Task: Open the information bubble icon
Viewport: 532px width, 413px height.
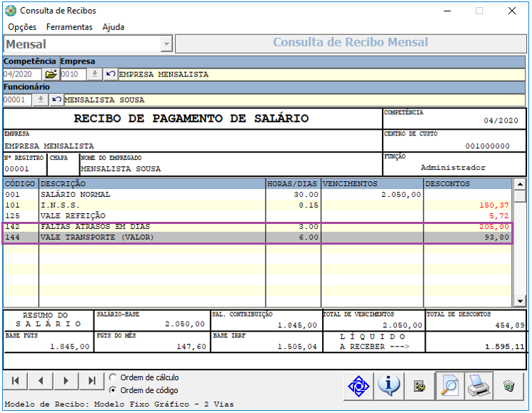Action: (388, 386)
